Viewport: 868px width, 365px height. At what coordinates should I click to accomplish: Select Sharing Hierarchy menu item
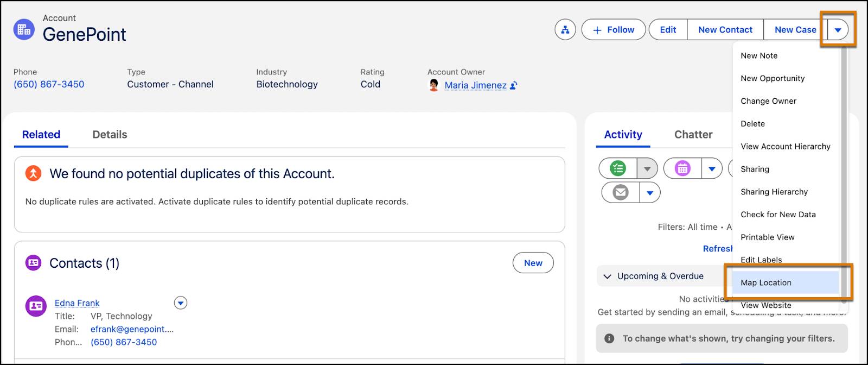(x=786, y=192)
